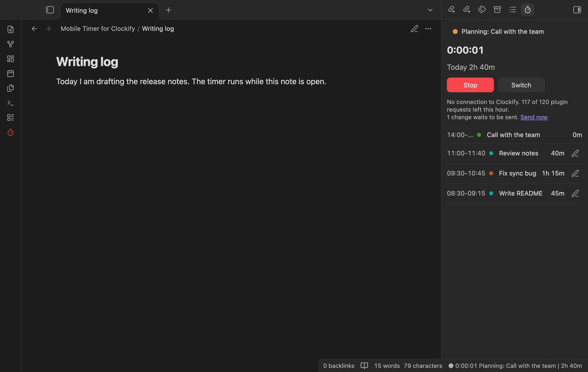Open the outline pane icon
Viewport: 588px width, 372px height.
513,10
